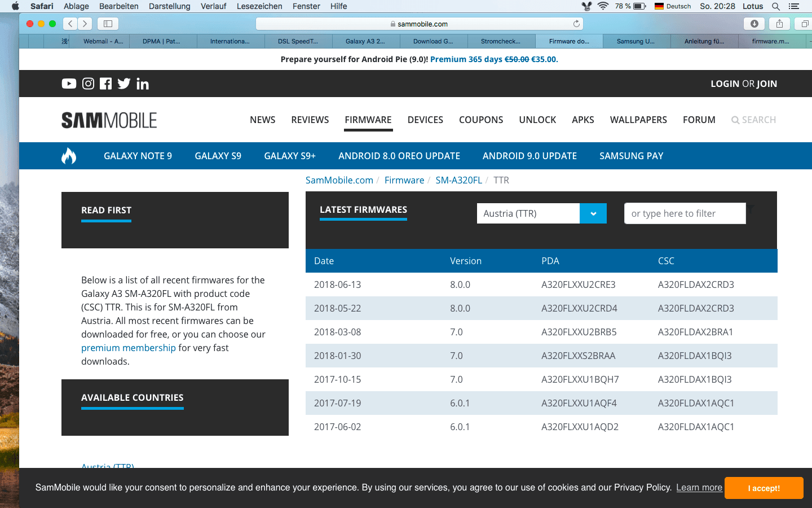Open Spotlight search in menu bar
The height and width of the screenshot is (508, 812).
click(x=776, y=6)
